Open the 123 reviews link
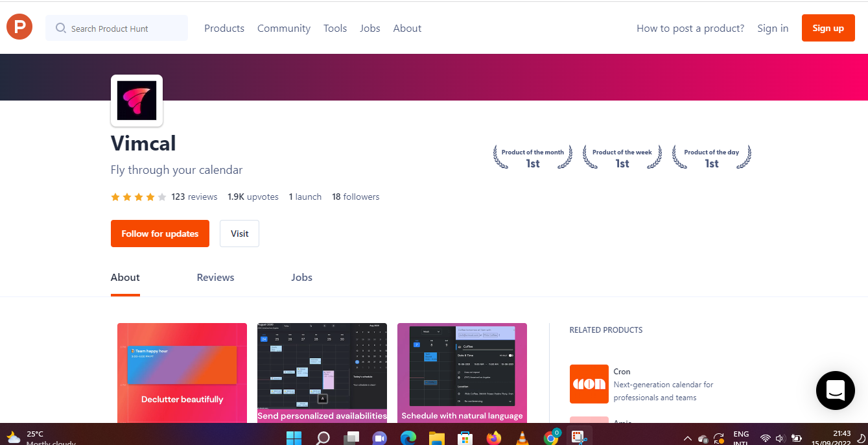The width and height of the screenshot is (868, 445). point(194,197)
